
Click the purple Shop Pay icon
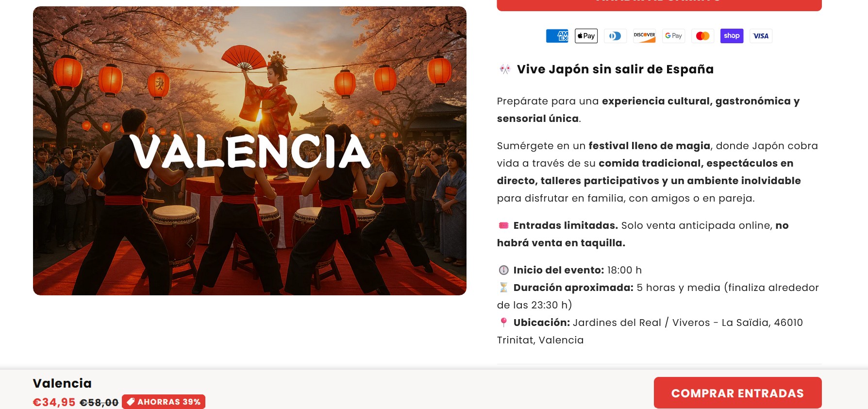[x=732, y=36]
